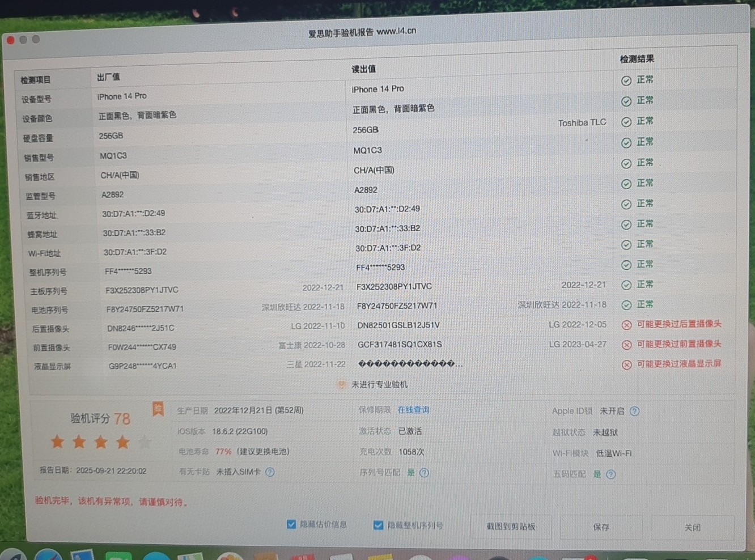This screenshot has height=560, width=755.
Task: Click the 正常 check icon in 设备型号 row
Action: coord(626,81)
